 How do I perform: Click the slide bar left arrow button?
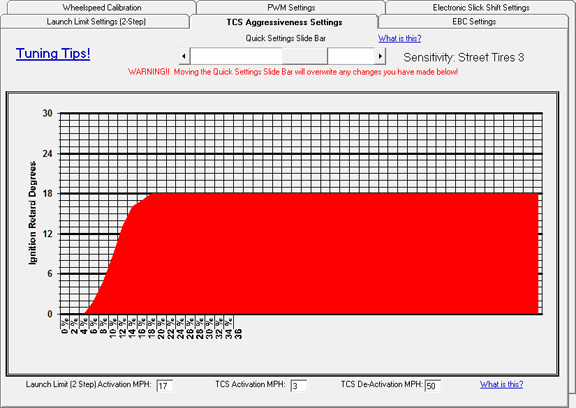pos(184,57)
